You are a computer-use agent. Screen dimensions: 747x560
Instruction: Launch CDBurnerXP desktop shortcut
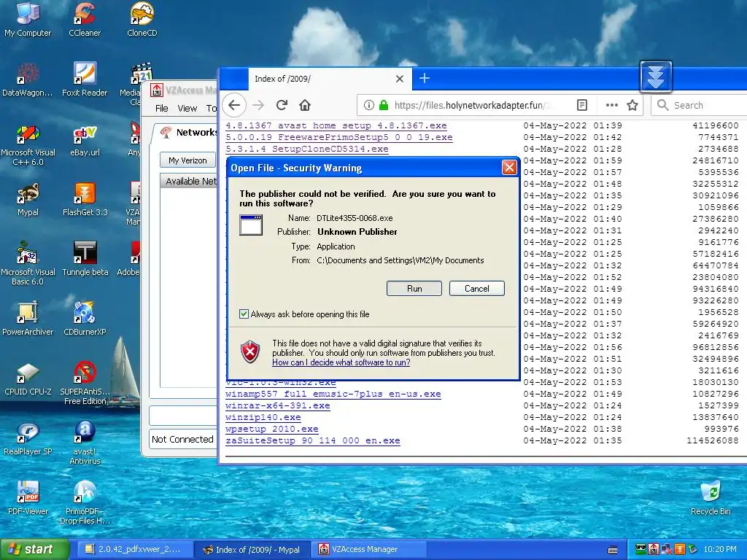[85, 319]
